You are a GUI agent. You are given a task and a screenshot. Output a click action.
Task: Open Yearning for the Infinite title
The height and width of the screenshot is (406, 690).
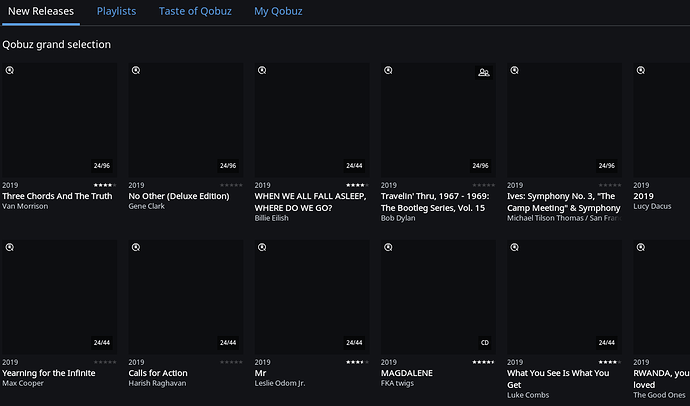coord(49,373)
